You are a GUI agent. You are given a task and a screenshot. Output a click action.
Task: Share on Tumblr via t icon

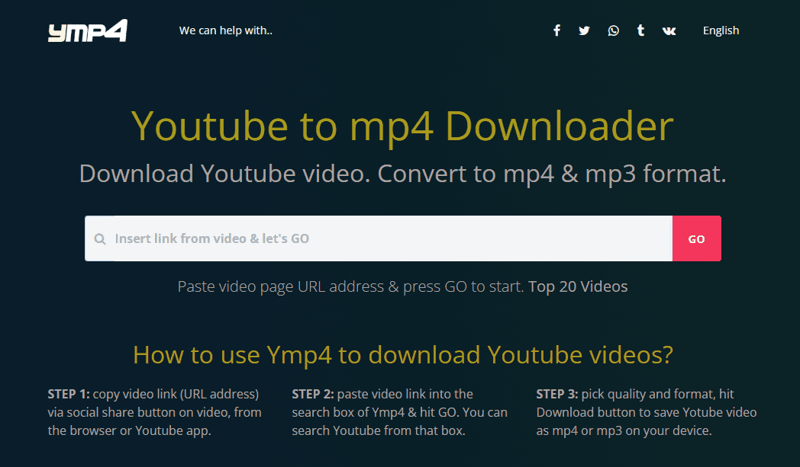[x=641, y=31]
